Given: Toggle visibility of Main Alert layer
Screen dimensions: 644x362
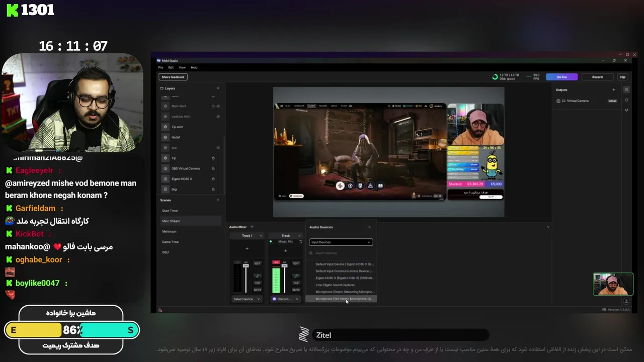Looking at the screenshot, I should [x=218, y=106].
